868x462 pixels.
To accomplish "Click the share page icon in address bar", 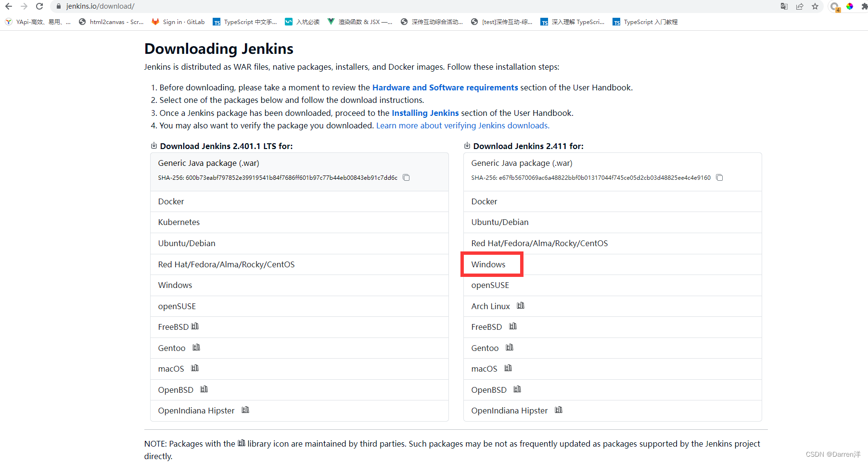I will click(800, 6).
